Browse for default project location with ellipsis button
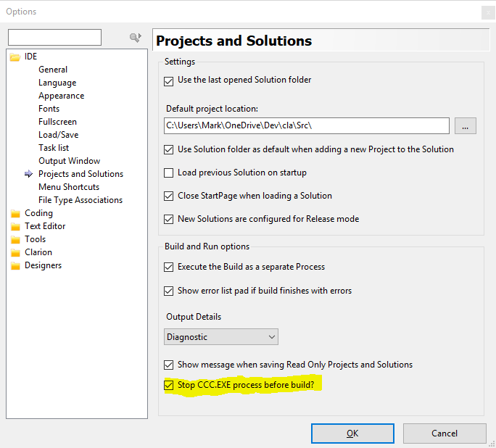This screenshot has width=496, height=448. point(465,125)
